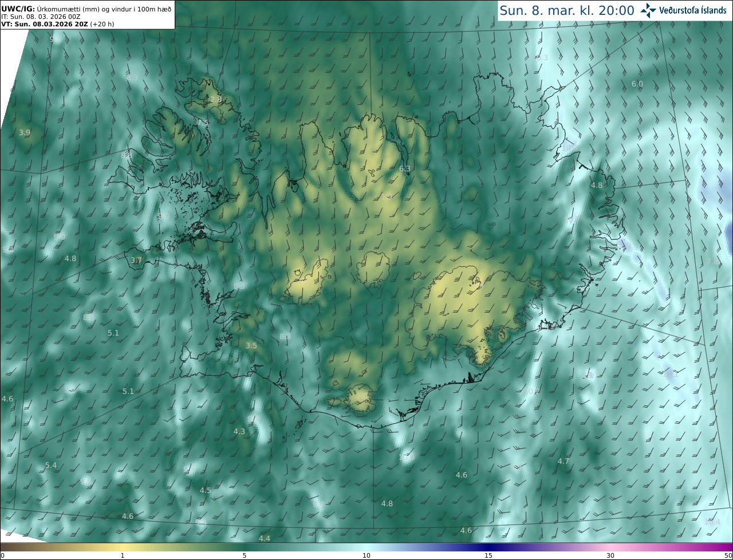
Task: Click the 50 tick label on color scale
Action: tap(728, 555)
